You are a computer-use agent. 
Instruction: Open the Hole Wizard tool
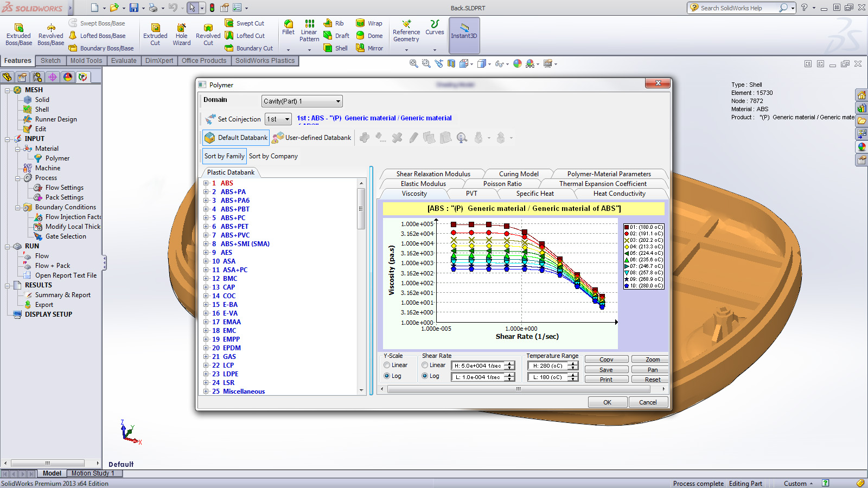[181, 34]
